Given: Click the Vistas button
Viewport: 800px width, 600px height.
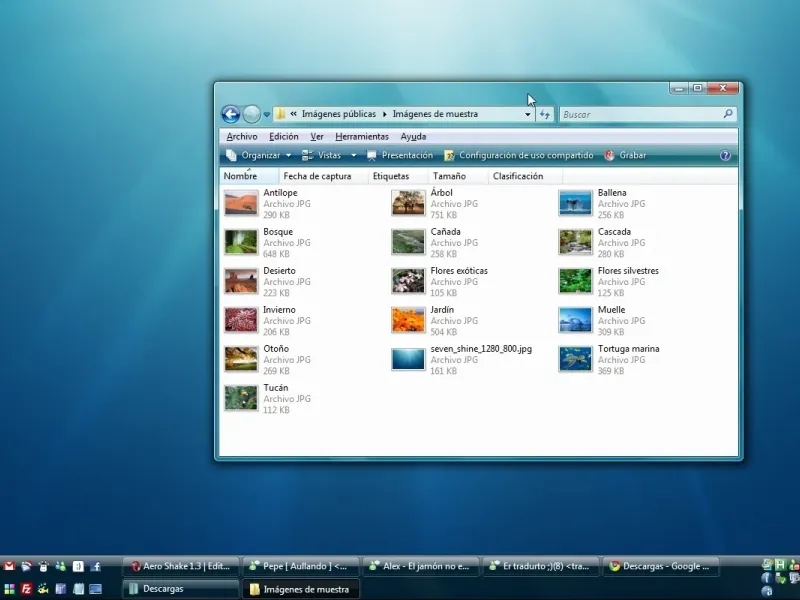Looking at the screenshot, I should (x=321, y=155).
